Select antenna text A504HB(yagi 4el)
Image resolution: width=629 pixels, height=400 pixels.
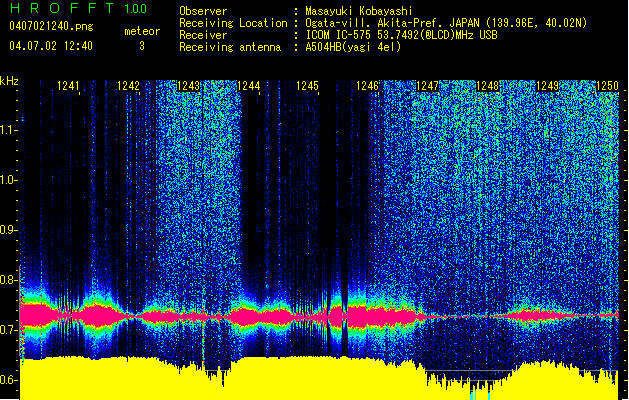coord(353,47)
